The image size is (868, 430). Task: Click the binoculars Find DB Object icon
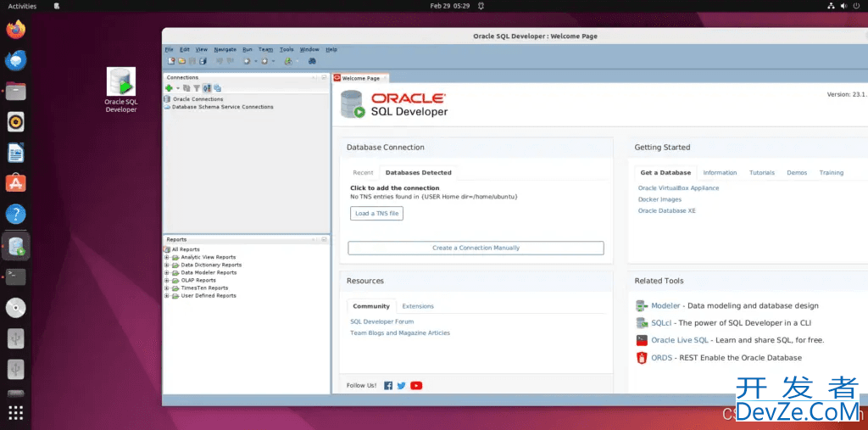click(312, 61)
